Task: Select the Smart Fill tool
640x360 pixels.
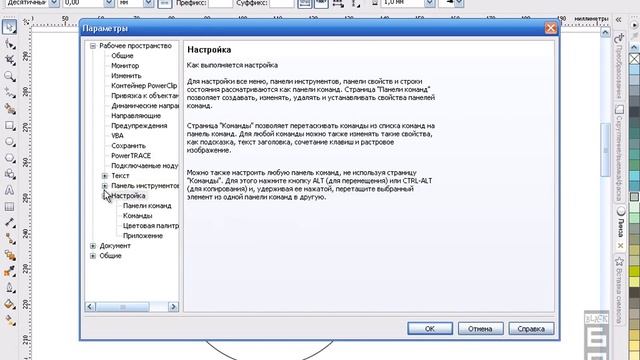Action: pos(9,109)
